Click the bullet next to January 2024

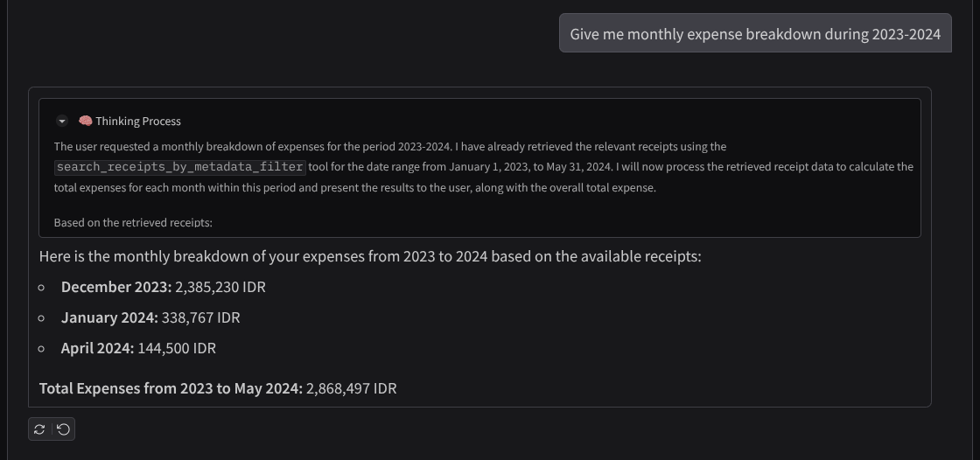42,318
